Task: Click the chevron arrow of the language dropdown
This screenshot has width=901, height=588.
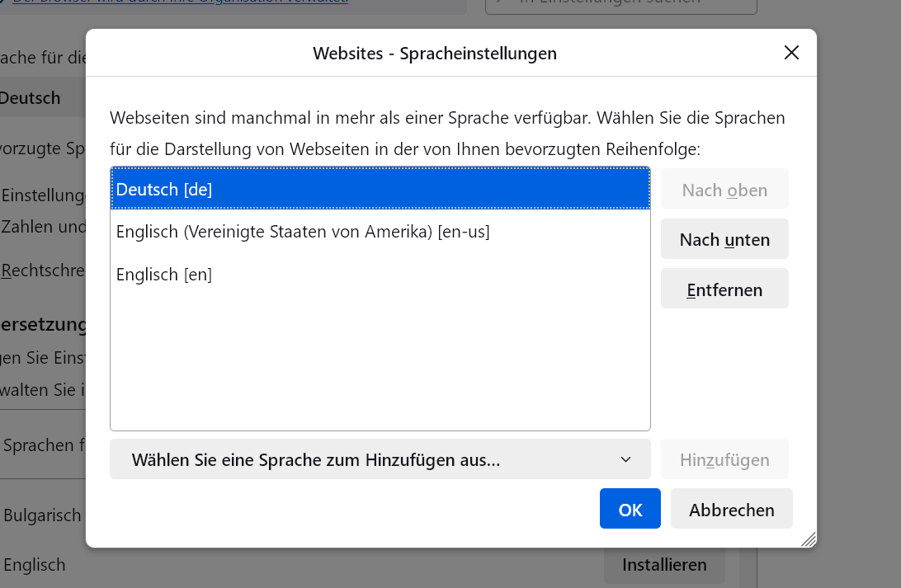Action: pos(625,459)
